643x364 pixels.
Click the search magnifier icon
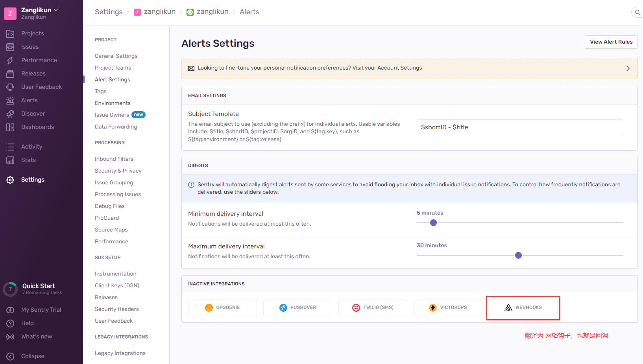pos(637,13)
